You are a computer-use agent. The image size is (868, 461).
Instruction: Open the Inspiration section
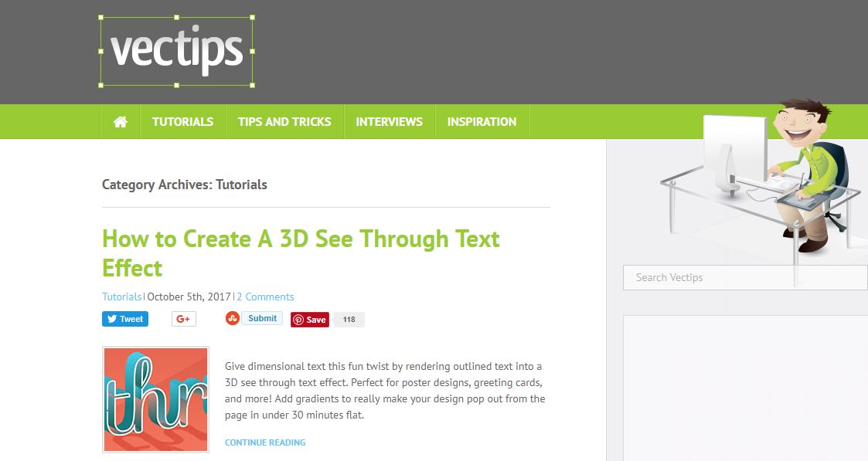tap(482, 121)
